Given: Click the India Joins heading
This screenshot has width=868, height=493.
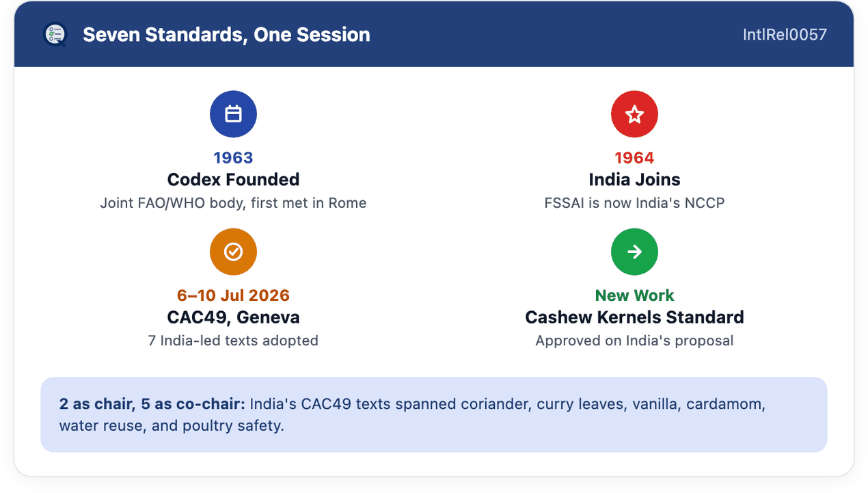Looking at the screenshot, I should pyautogui.click(x=634, y=180).
